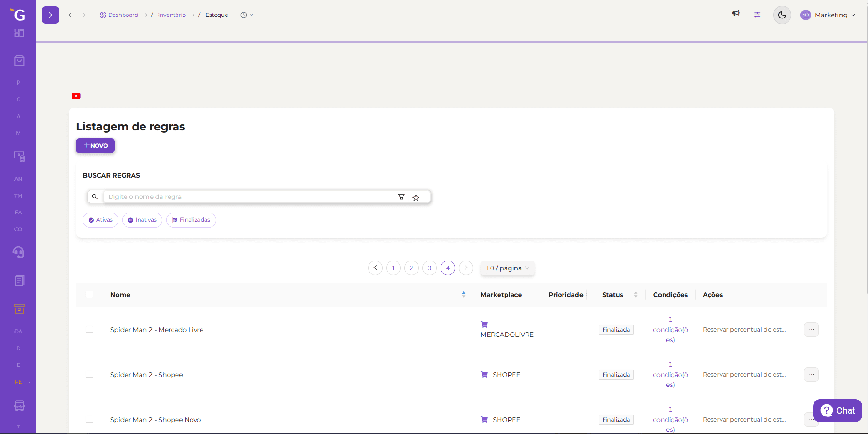The image size is (868, 434).
Task: Open the Chat support button
Action: (x=838, y=410)
